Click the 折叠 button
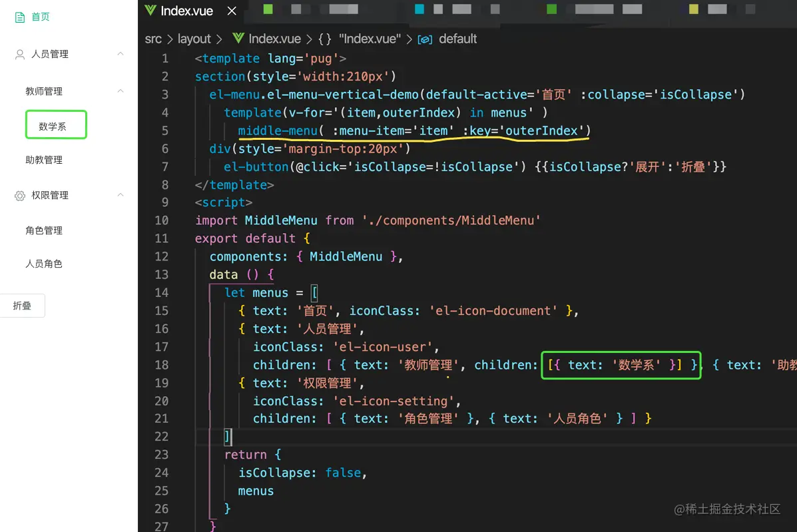 tap(23, 306)
